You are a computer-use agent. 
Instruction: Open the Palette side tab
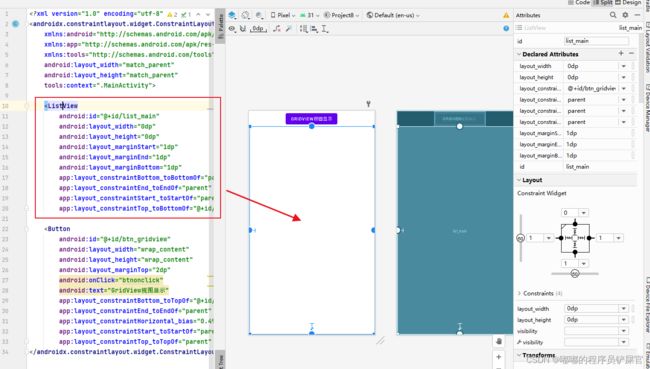(x=221, y=26)
